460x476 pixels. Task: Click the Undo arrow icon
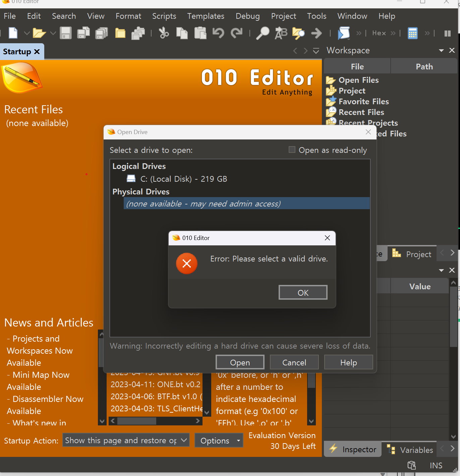218,33
